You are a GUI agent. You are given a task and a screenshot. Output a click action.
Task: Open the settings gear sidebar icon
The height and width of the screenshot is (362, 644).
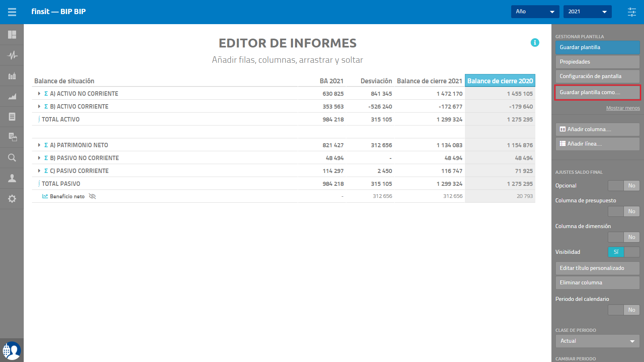click(12, 199)
